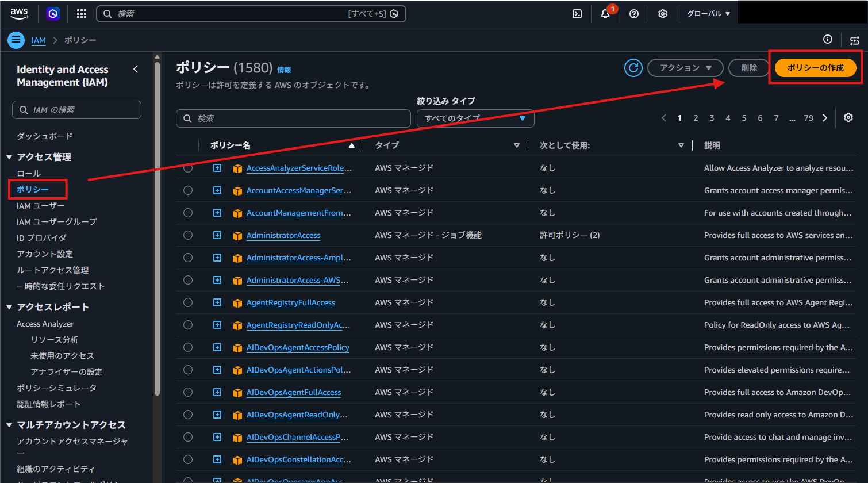Viewport: 868px width, 483px height.
Task: Open ロール in the sidebar
Action: coord(29,173)
